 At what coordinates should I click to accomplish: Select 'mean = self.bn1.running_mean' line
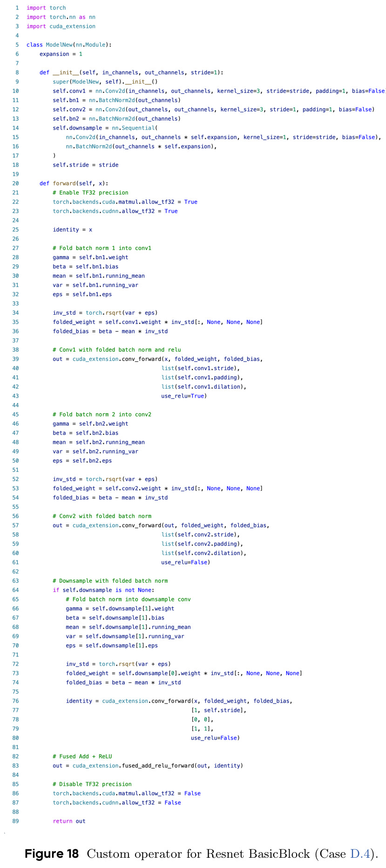[99, 276]
